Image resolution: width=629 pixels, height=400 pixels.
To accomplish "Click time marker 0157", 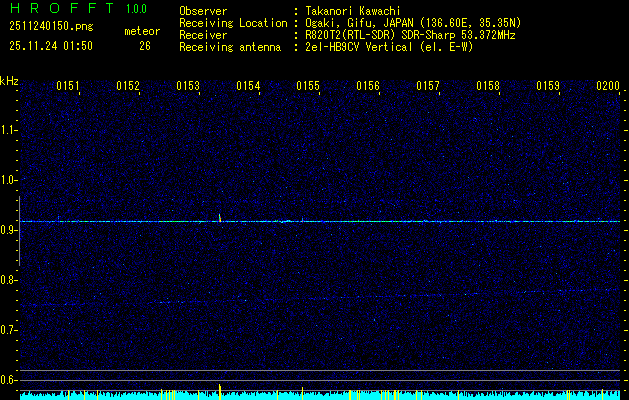I will pos(428,86).
